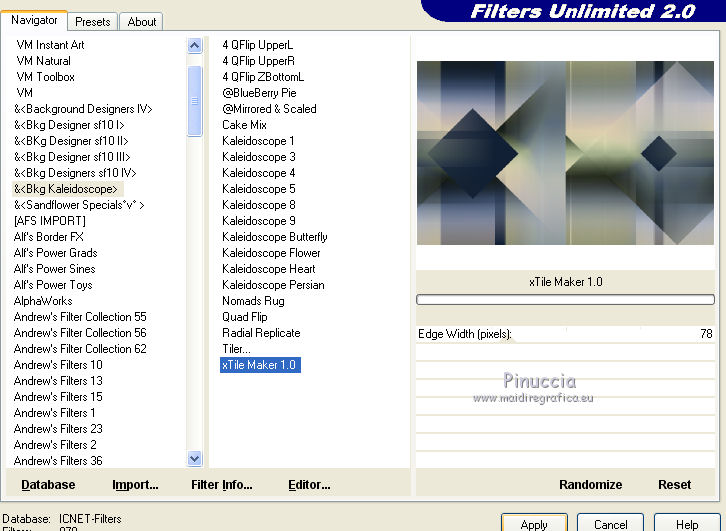Select Andrew's Filters 36

[x=58, y=461]
